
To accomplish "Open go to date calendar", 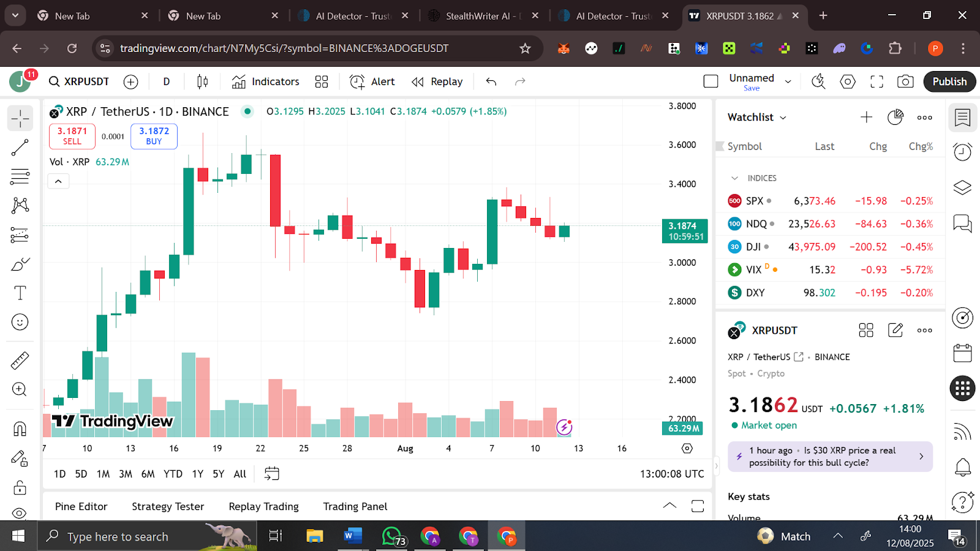I will click(x=272, y=474).
